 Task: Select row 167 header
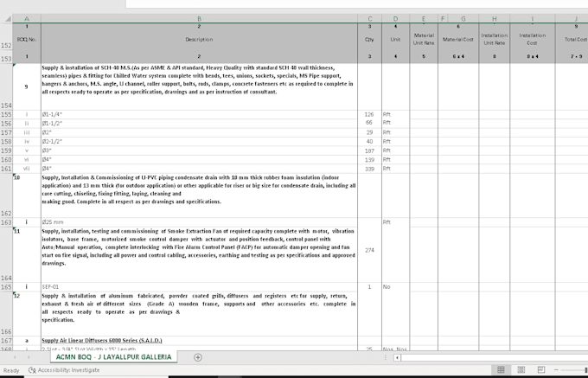[6, 341]
